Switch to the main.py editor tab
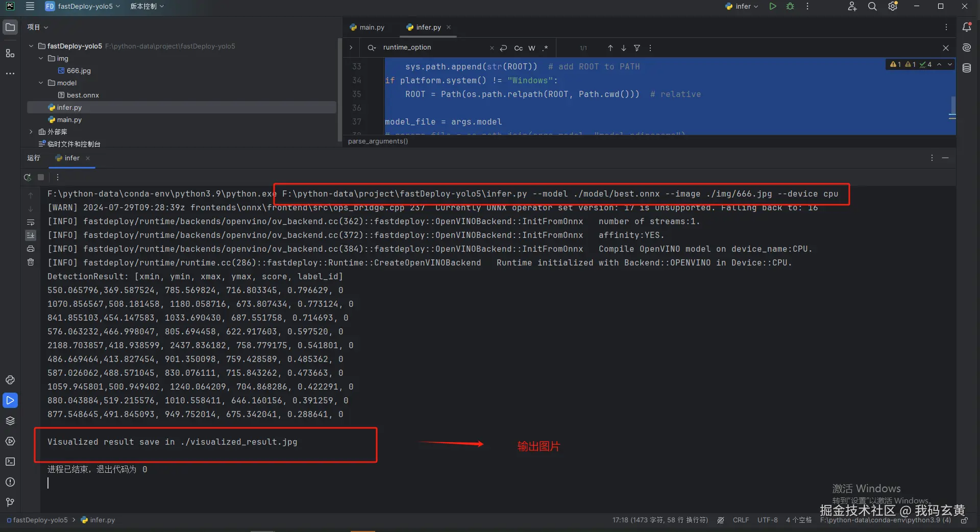 (367, 27)
